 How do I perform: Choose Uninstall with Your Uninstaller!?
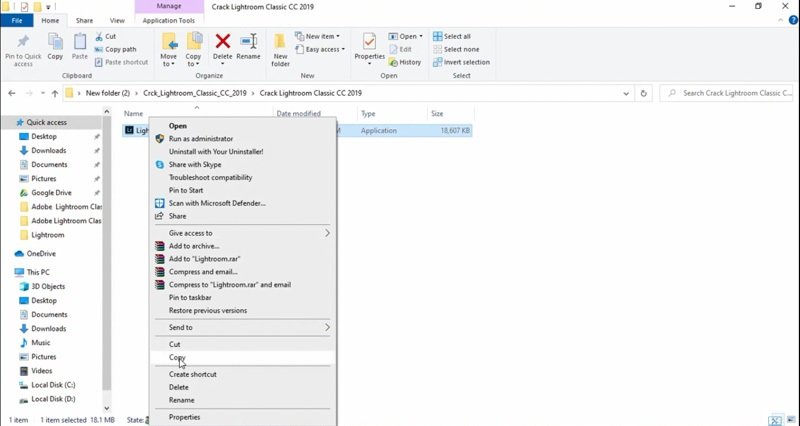243,152
